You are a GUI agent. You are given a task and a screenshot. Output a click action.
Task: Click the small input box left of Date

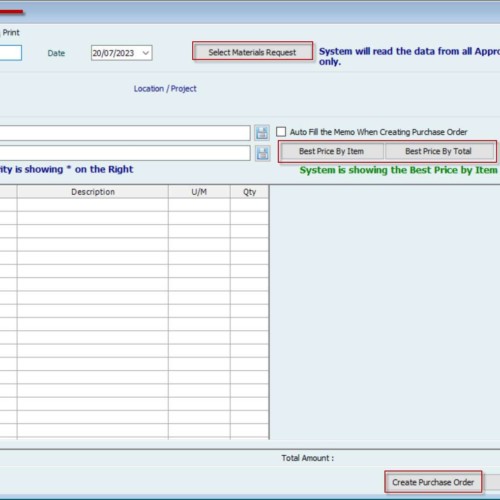tap(10, 53)
